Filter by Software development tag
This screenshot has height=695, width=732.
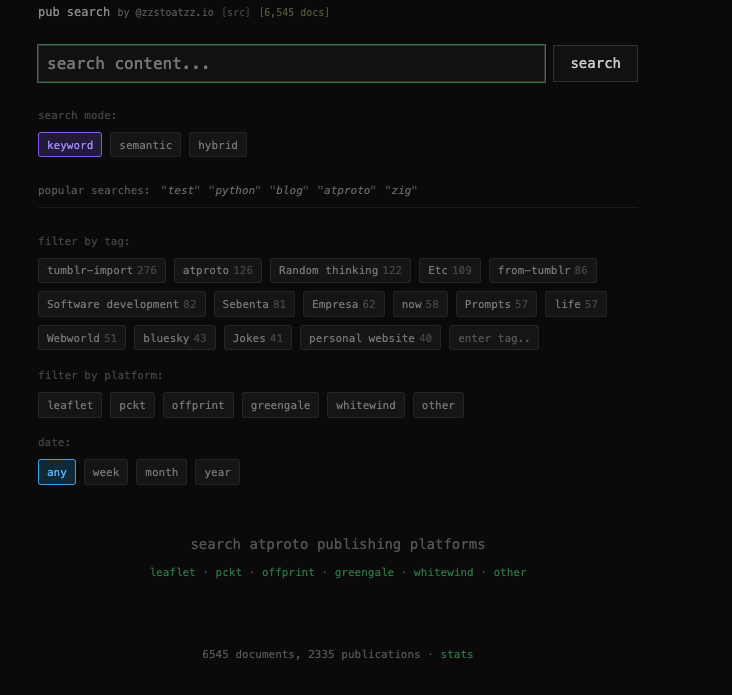pos(122,304)
